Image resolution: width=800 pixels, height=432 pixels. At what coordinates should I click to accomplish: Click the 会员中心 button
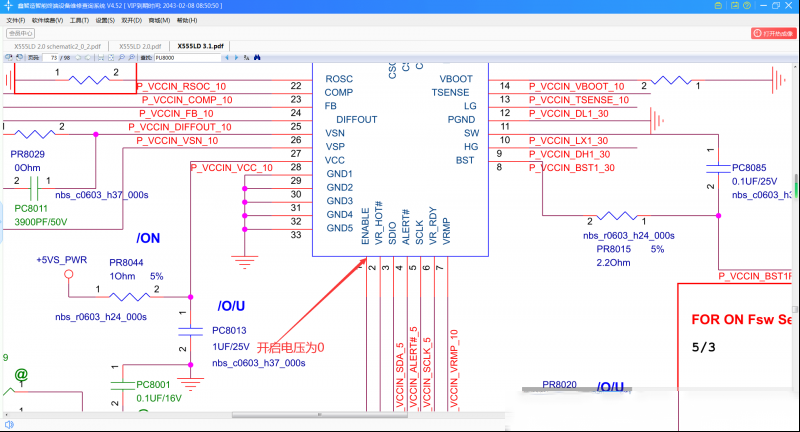[x=20, y=33]
